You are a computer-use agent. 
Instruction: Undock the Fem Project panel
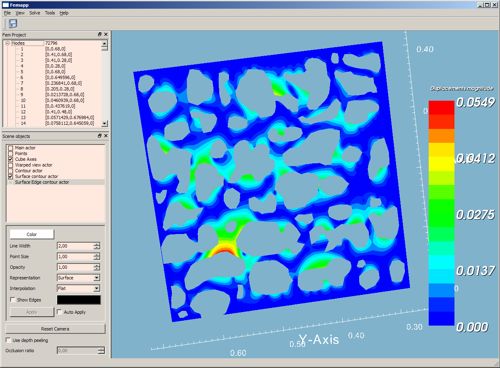[99, 34]
